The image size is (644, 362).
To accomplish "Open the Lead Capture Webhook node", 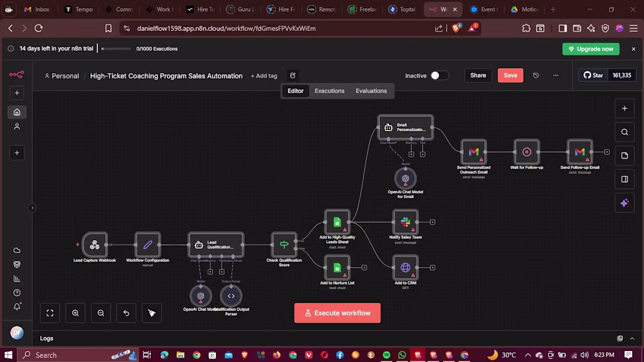I will (94, 244).
